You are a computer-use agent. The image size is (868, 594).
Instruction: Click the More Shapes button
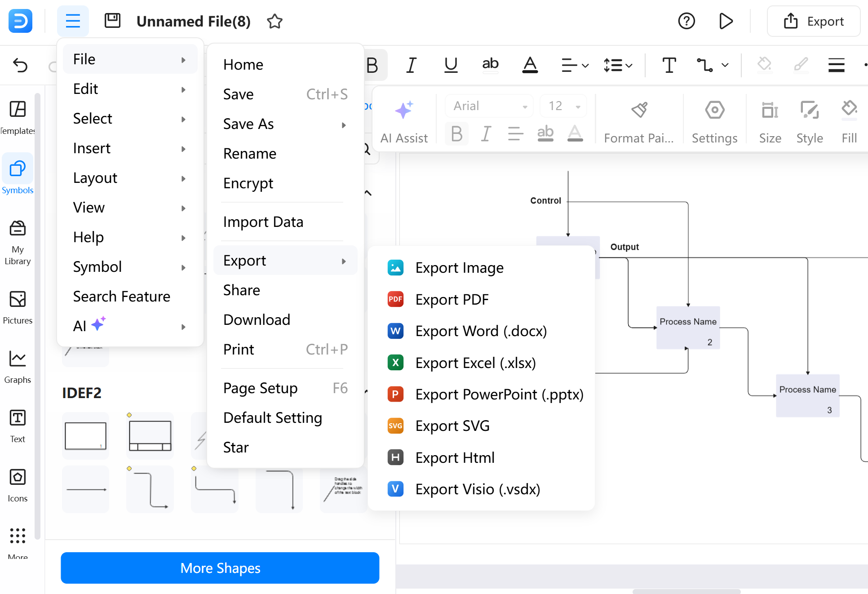[x=220, y=567]
